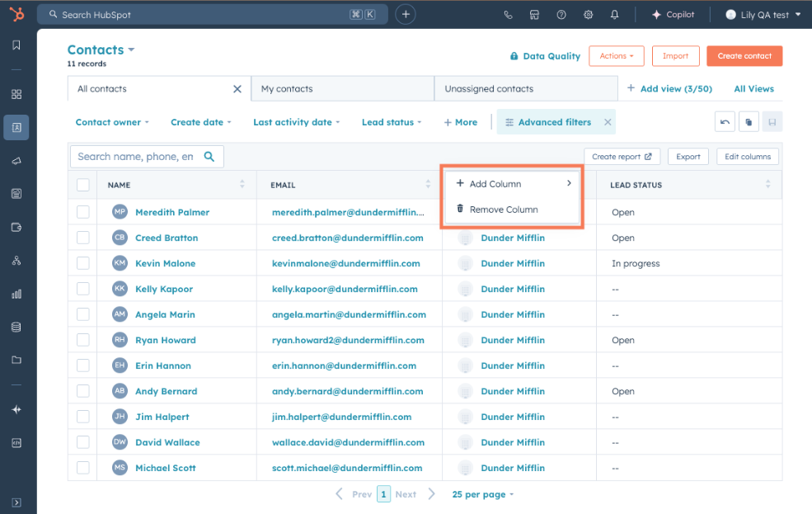Open the Data Quality link

pyautogui.click(x=545, y=56)
